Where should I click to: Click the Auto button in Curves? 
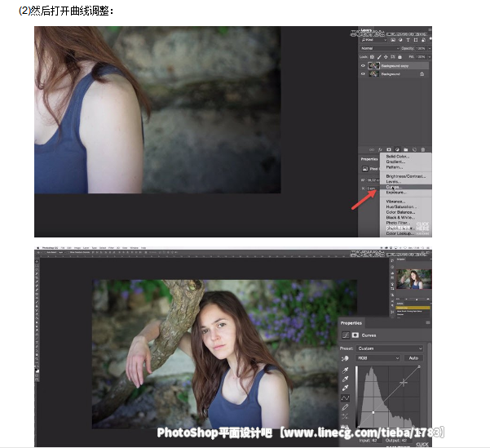(x=413, y=358)
